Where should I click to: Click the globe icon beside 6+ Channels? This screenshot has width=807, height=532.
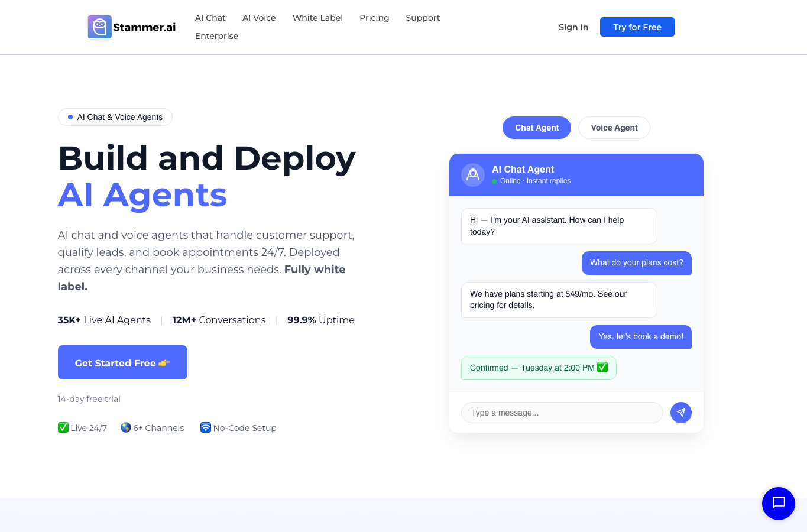[126, 427]
